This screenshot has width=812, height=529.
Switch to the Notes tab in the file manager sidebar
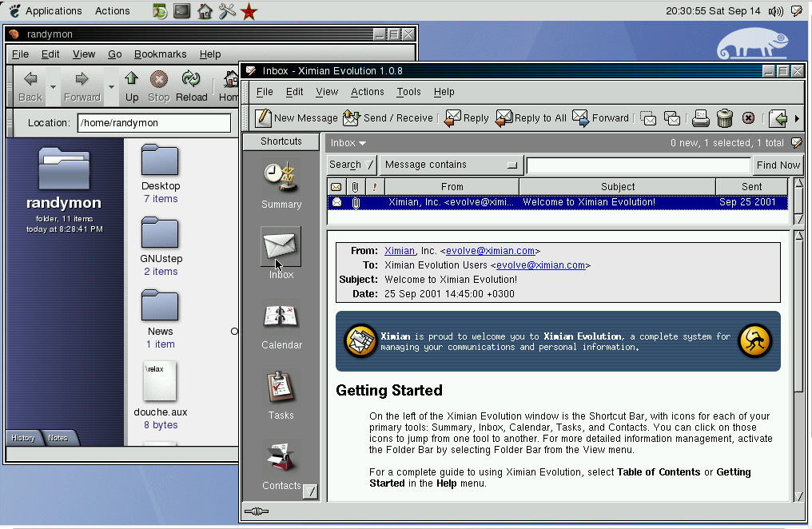coord(58,438)
